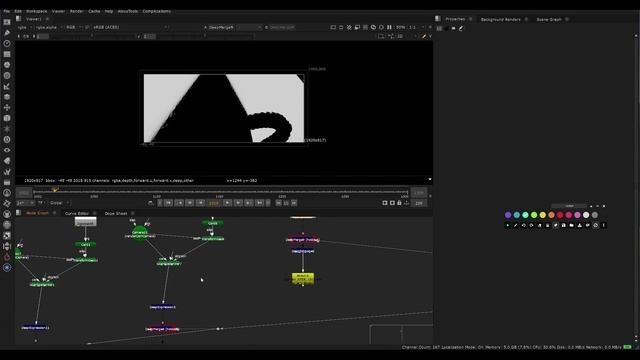Open the Node Graph pane content menu icon
The width and height of the screenshot is (640, 360).
[18, 213]
